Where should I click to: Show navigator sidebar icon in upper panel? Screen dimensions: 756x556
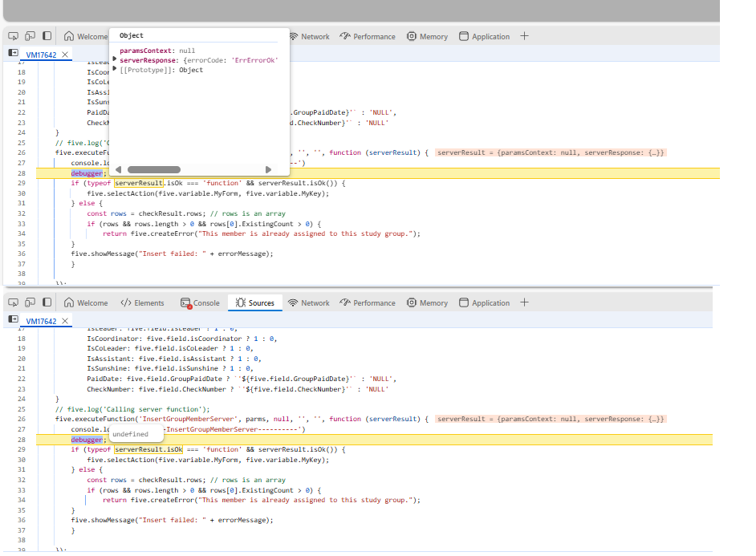(x=13, y=54)
